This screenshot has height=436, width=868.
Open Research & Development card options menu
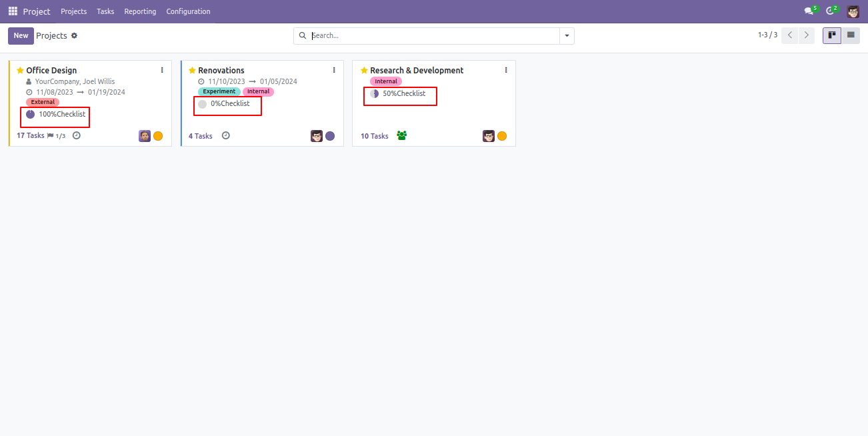pos(506,70)
